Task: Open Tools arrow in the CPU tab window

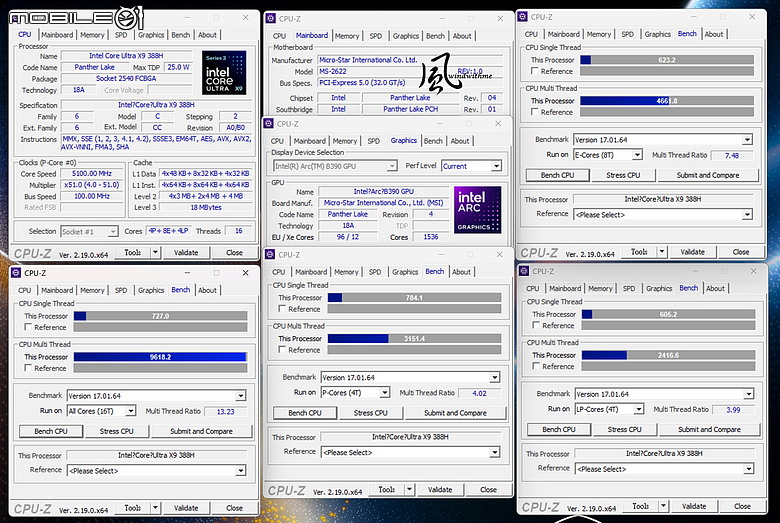Action: 155,253
